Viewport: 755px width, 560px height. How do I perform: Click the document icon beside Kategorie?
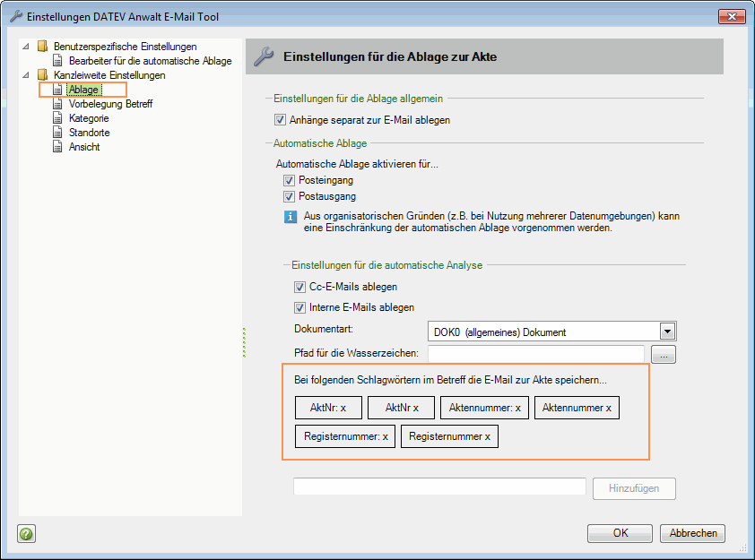point(57,118)
